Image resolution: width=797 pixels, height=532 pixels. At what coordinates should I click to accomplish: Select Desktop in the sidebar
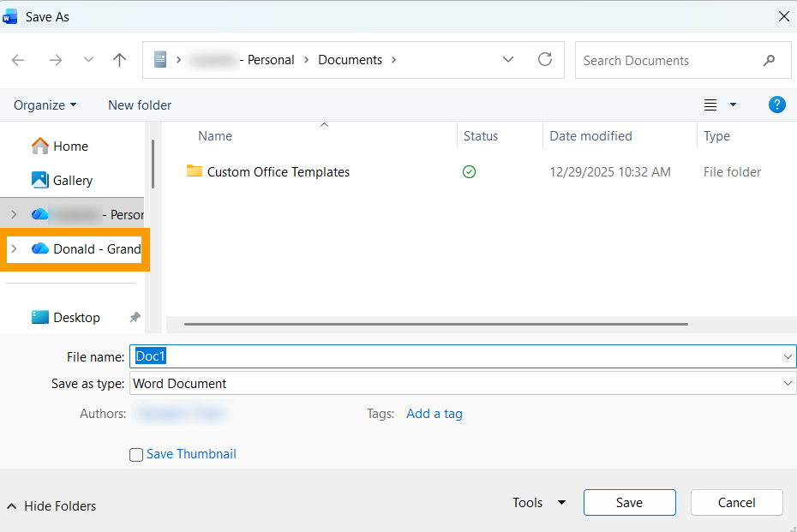click(76, 318)
